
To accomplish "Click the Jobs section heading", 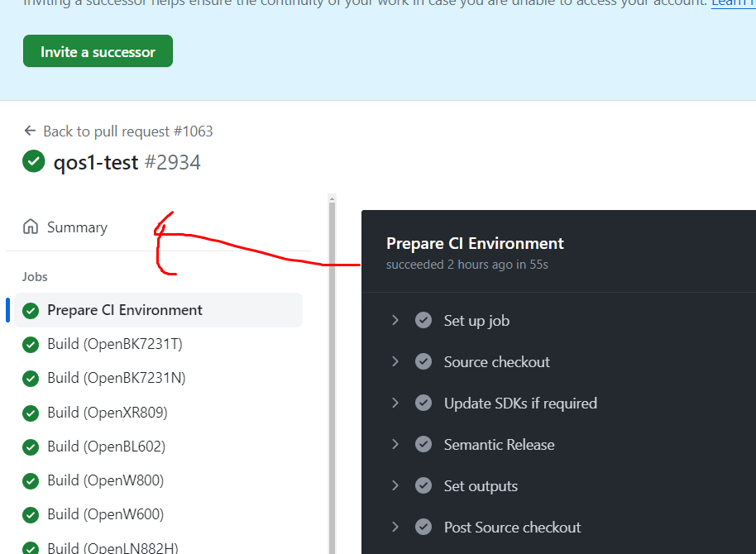I will click(x=35, y=277).
